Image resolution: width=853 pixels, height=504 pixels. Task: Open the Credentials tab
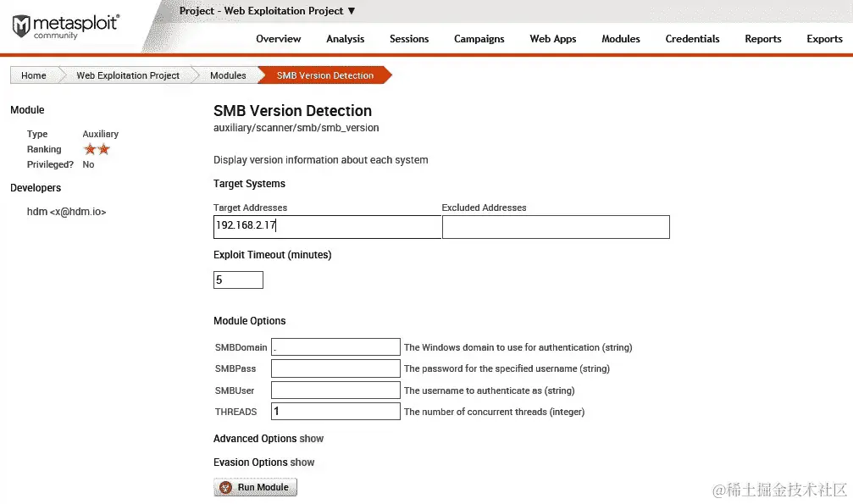click(692, 39)
